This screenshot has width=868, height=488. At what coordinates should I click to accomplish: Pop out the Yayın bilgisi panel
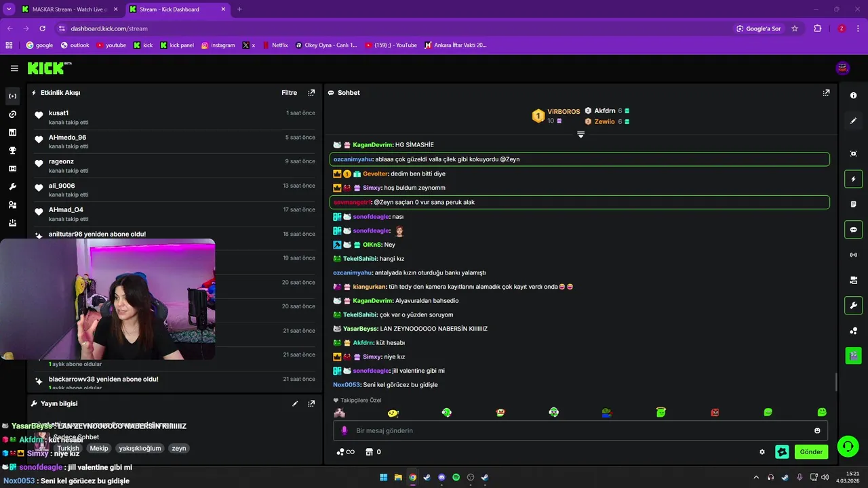311,403
